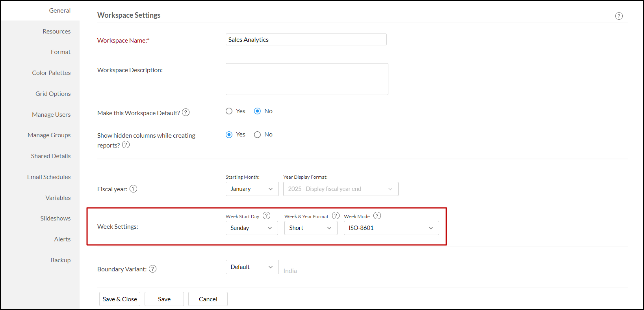Select Yes for Make this Workspace Default
This screenshot has width=644, height=310.
[229, 111]
